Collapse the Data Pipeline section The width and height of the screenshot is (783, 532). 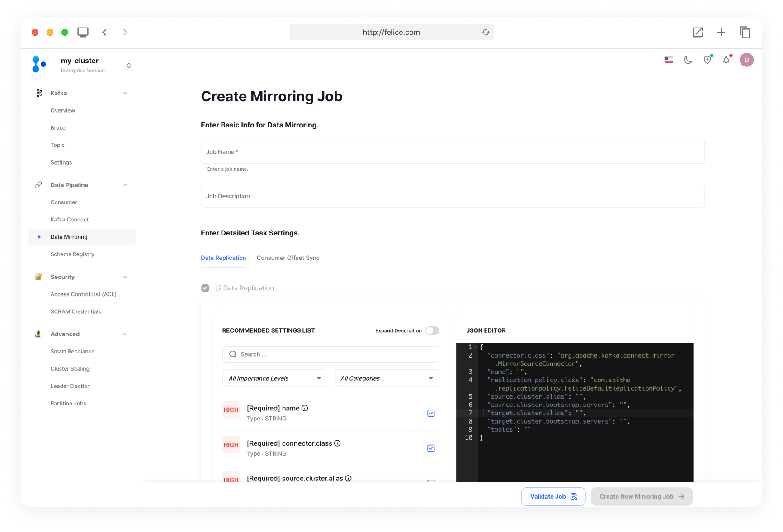click(125, 185)
